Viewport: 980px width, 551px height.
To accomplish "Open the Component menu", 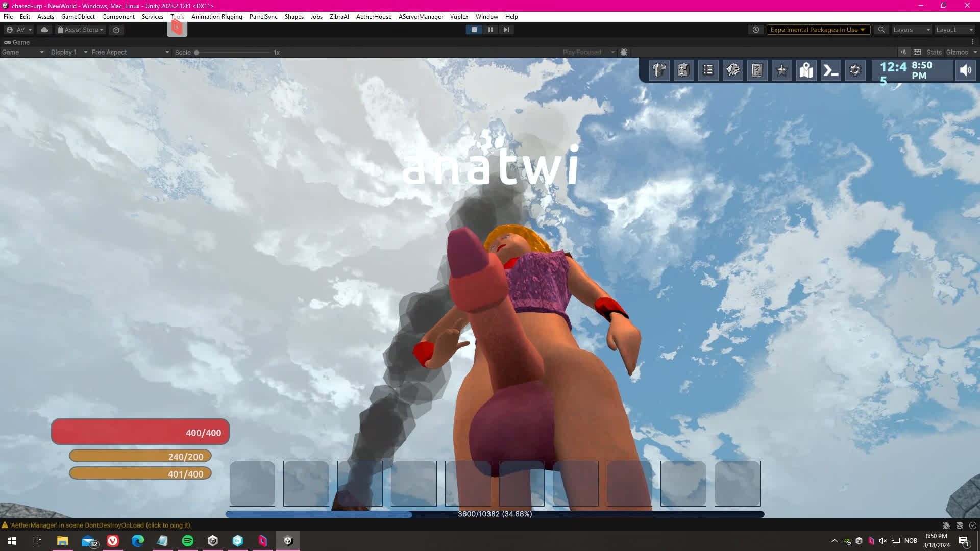I will point(118,17).
